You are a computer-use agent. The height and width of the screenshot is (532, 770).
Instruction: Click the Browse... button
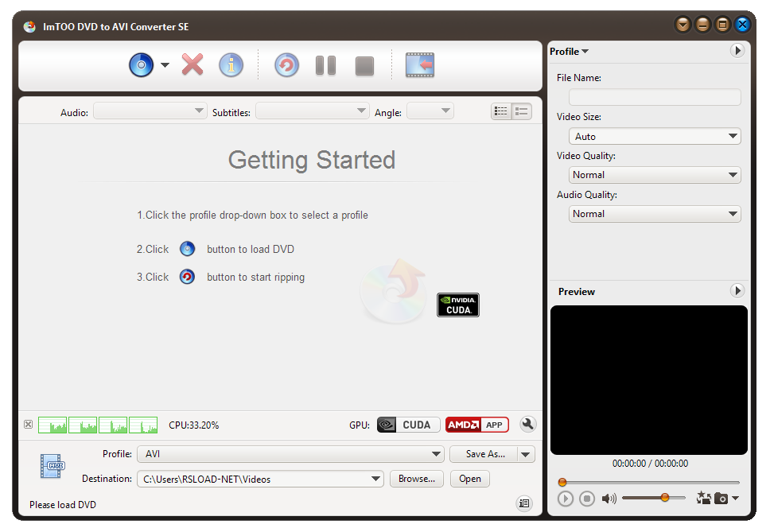[x=417, y=479]
